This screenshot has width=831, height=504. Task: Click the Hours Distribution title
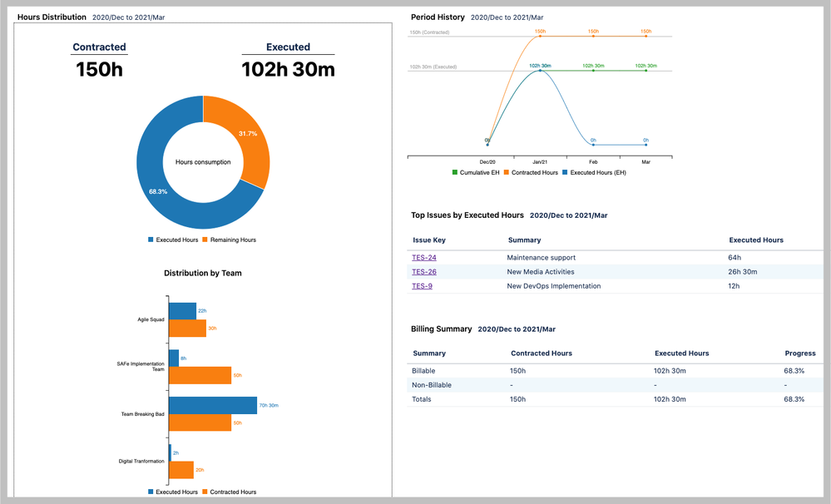pos(52,17)
